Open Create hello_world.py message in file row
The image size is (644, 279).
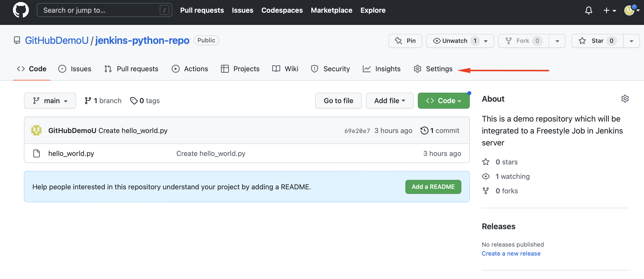[x=211, y=153]
